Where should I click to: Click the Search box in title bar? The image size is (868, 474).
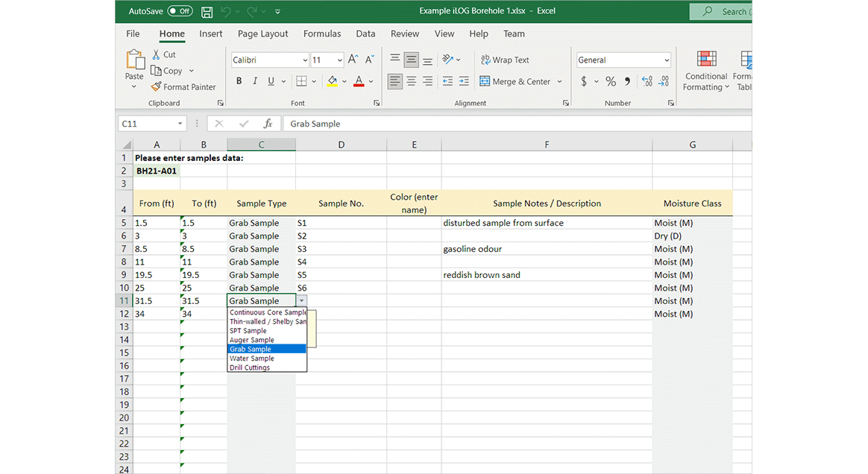click(x=721, y=12)
